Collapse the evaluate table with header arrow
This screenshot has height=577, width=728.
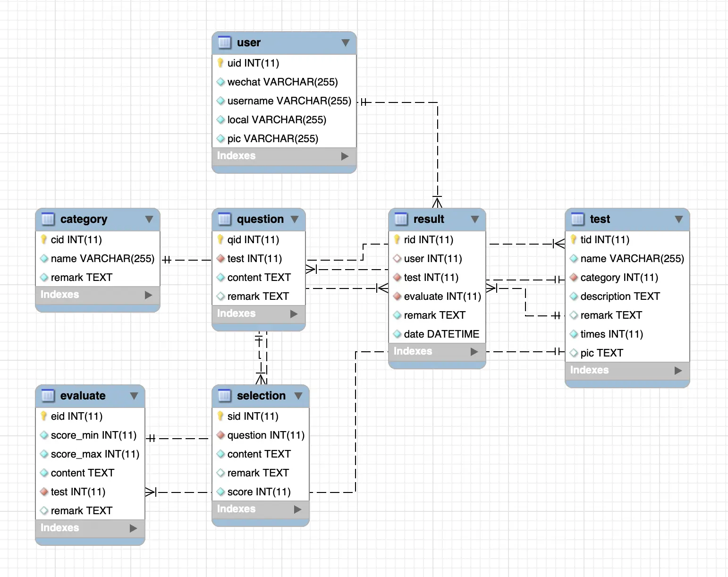(134, 396)
